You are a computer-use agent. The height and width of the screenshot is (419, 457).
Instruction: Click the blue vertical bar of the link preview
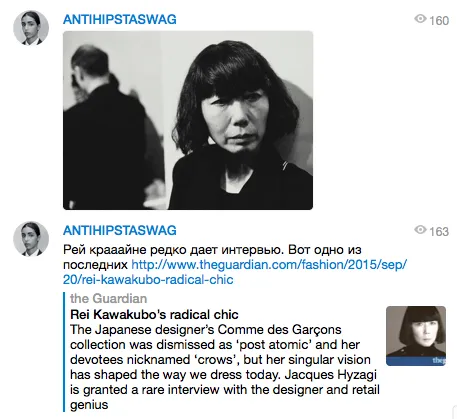click(x=64, y=352)
